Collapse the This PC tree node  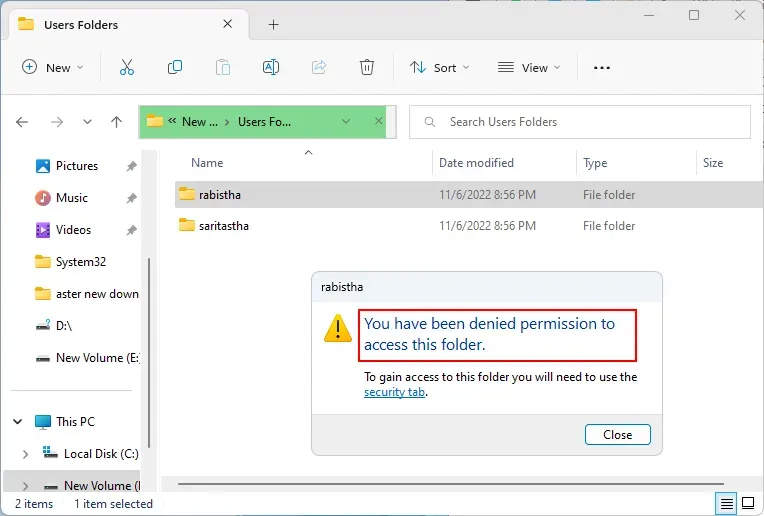[x=18, y=422]
